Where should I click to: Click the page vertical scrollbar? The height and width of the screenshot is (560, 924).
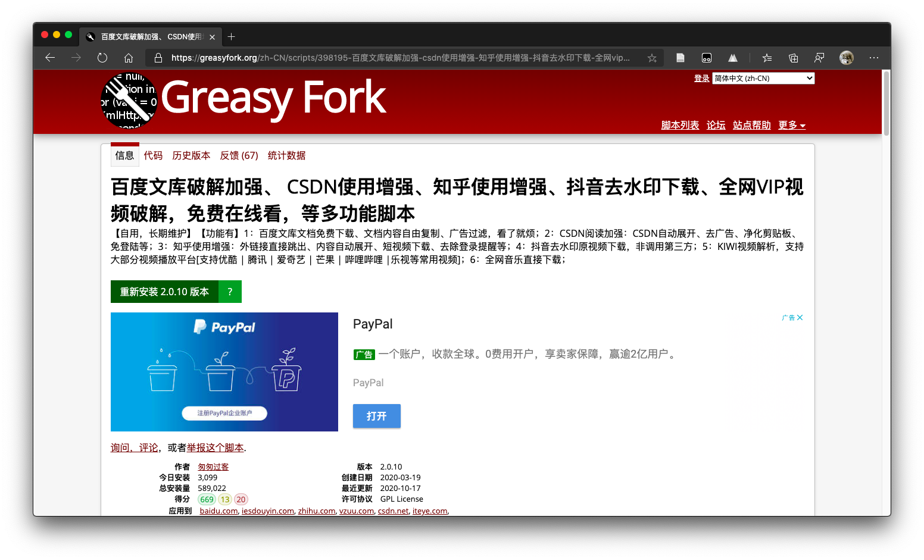(886, 105)
